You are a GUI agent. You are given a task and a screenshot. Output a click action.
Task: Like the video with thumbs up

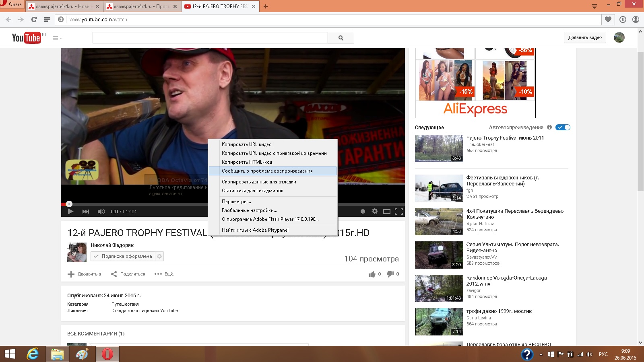(372, 274)
